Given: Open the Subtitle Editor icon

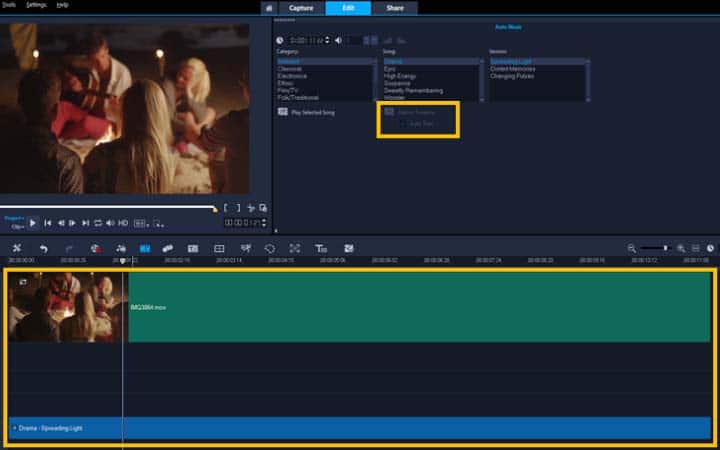Looking at the screenshot, I should 193,248.
